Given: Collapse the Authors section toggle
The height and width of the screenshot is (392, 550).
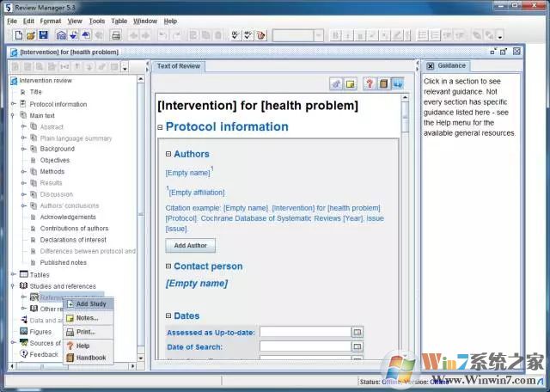Looking at the screenshot, I should coord(169,154).
